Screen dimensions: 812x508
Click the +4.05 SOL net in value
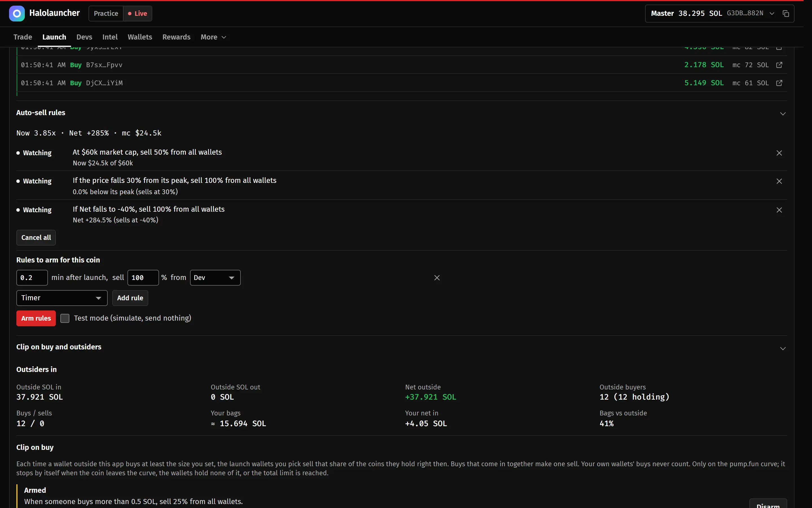coord(426,424)
